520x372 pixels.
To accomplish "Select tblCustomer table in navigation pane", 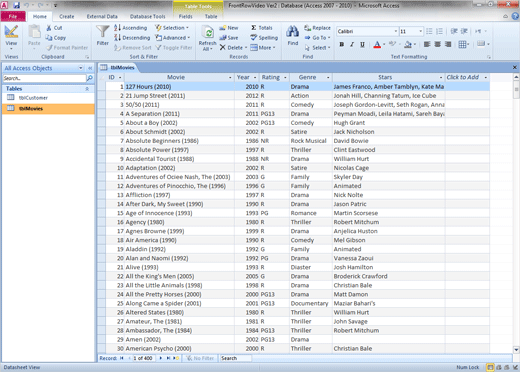I will (48, 98).
